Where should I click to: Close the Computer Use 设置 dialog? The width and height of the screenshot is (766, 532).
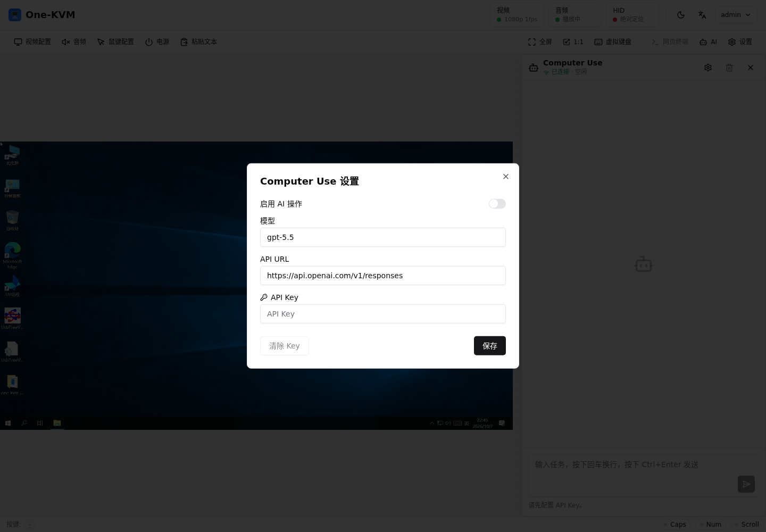tap(506, 177)
